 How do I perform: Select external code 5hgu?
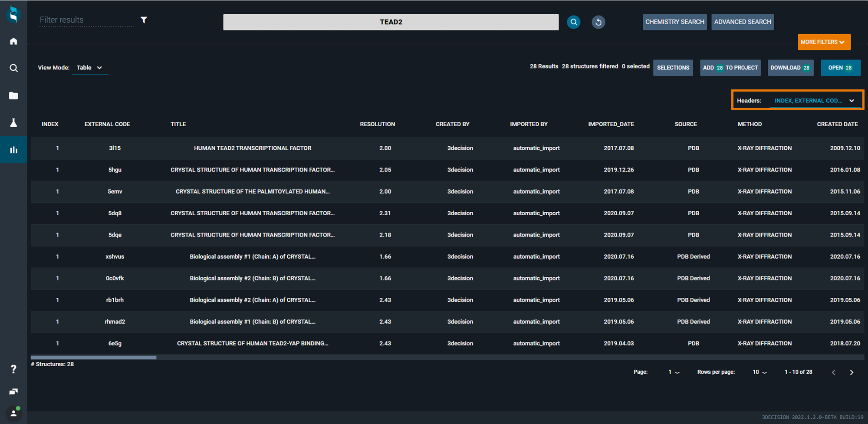115,170
